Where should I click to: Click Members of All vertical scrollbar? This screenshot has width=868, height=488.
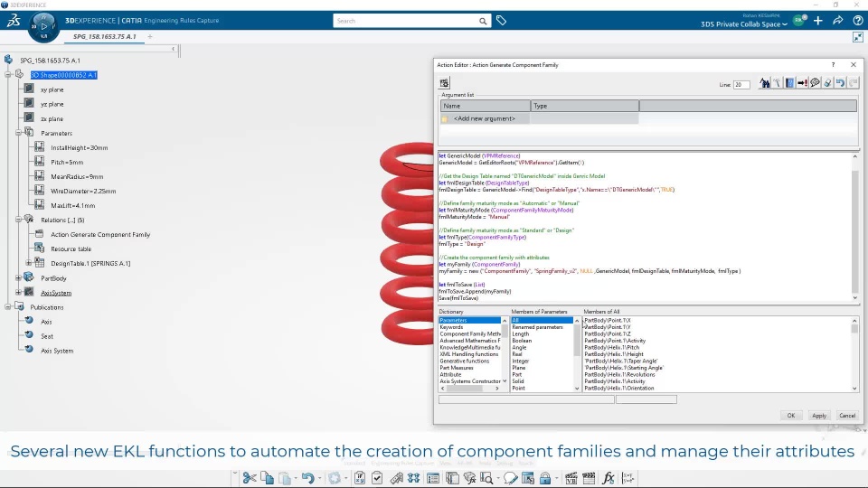[854, 354]
